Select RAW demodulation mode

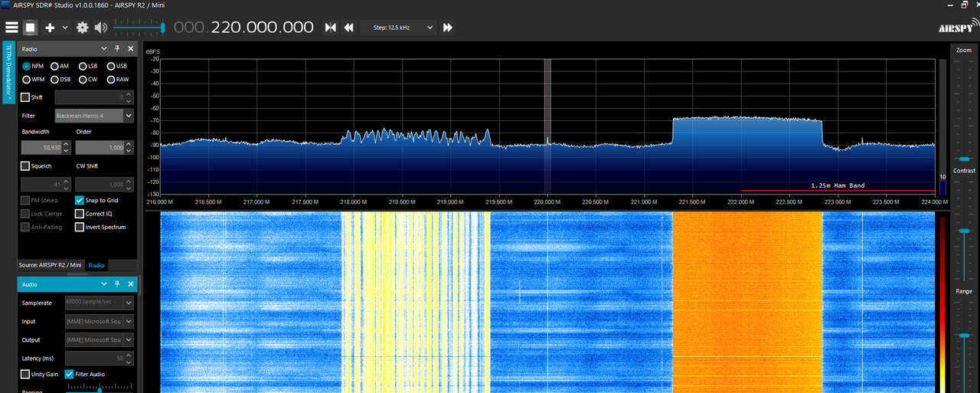click(x=117, y=80)
